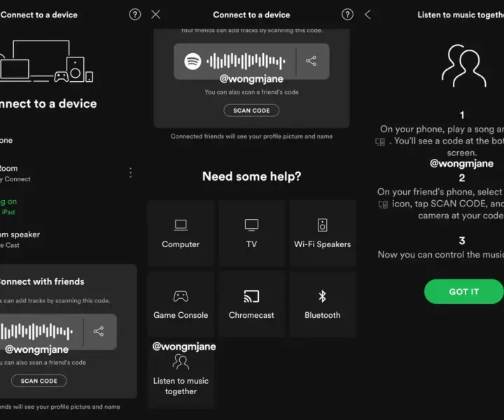Close the middle Connect to a device panel
Image resolution: width=504 pixels, height=420 pixels.
pos(156,15)
